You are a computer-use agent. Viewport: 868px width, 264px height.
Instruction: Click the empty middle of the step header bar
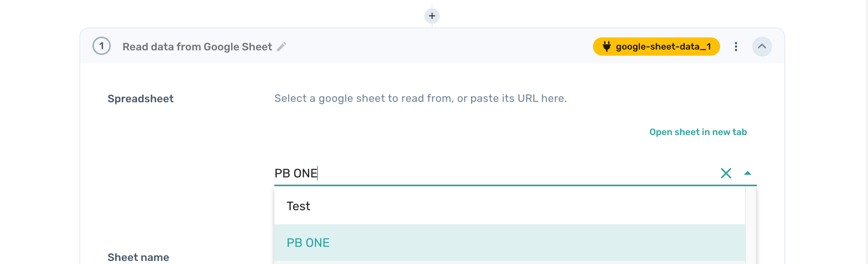click(x=439, y=47)
